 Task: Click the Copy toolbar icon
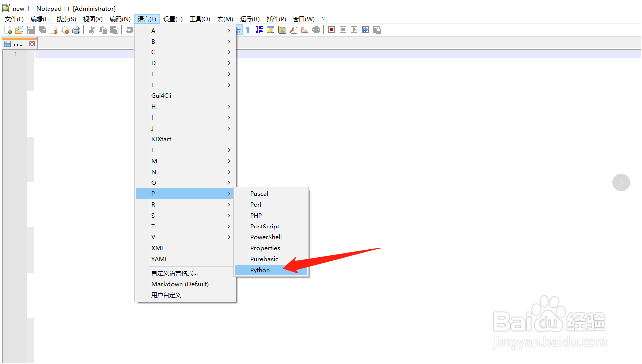(103, 30)
